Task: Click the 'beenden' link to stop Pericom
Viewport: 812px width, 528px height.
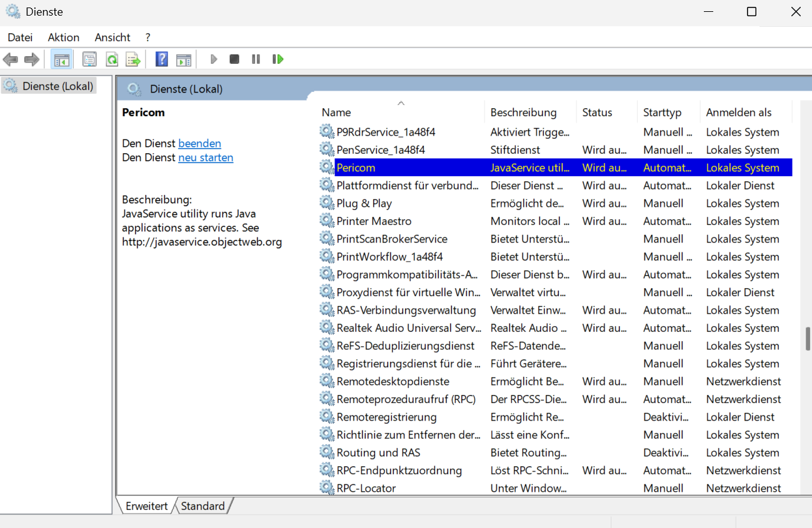Action: pyautogui.click(x=199, y=143)
